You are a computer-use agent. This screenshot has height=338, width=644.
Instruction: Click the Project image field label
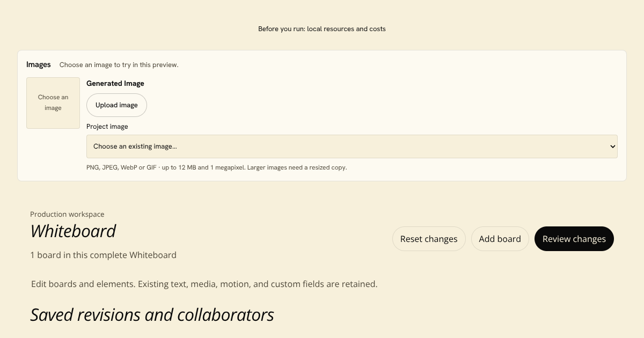pyautogui.click(x=107, y=127)
